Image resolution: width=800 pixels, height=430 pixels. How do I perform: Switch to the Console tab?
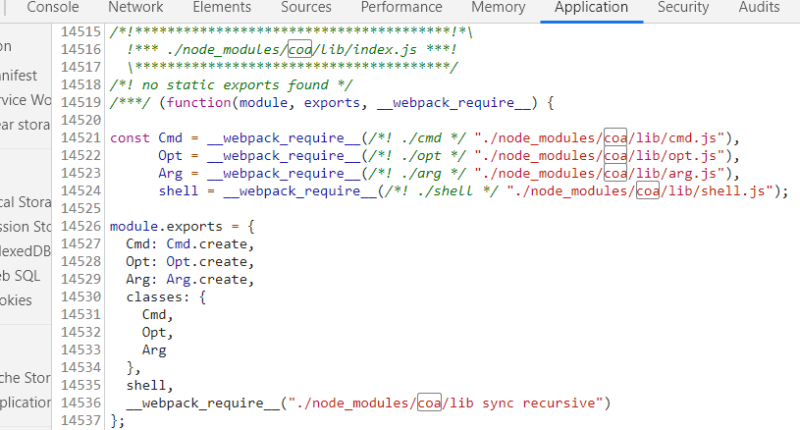tap(53, 7)
